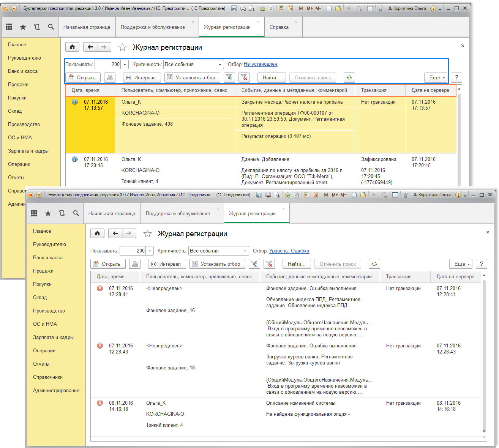Image resolution: width=499 pixels, height=448 pixels.
Task: Click the magnifier zoom icon in the front window title bar
Action: pyautogui.click(x=385, y=195)
